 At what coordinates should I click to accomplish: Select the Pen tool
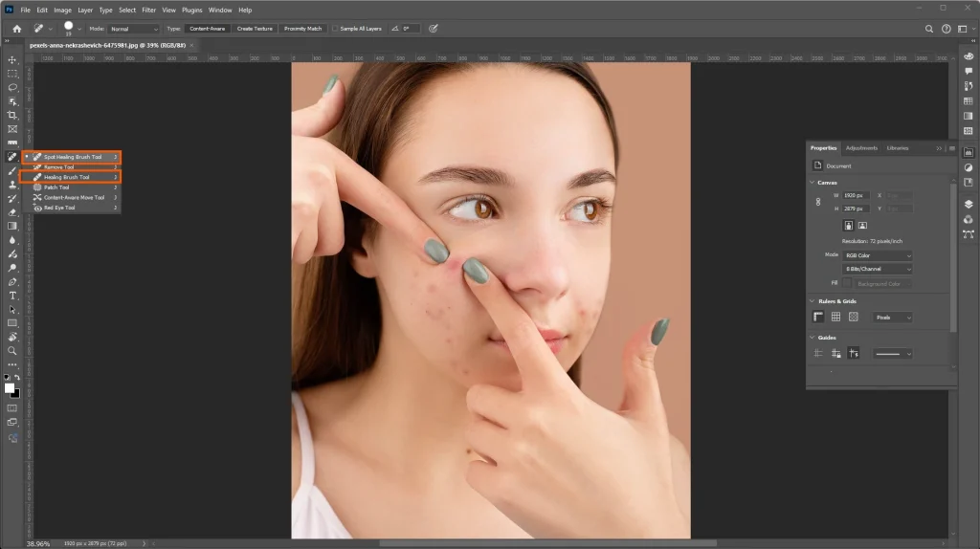(x=11, y=282)
